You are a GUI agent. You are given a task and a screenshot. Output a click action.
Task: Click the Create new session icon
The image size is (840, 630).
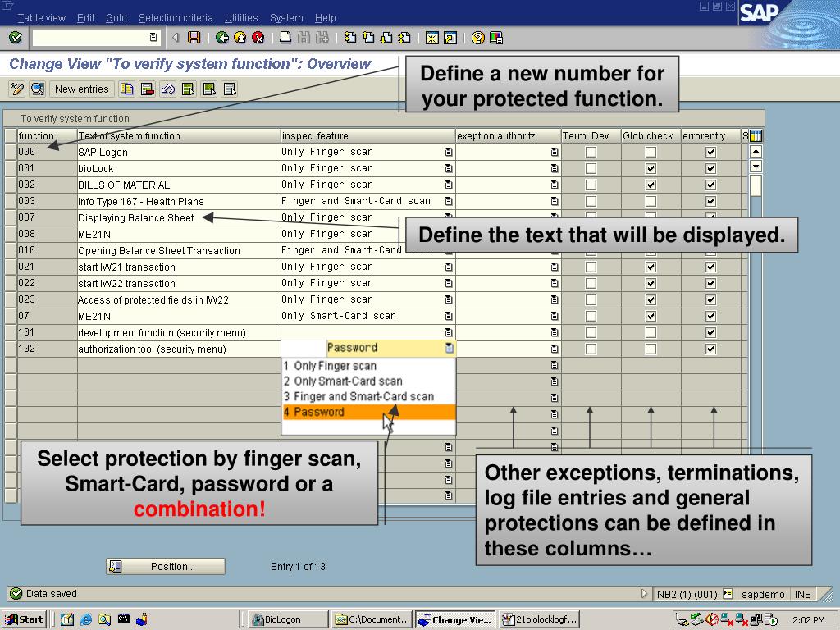click(431, 38)
